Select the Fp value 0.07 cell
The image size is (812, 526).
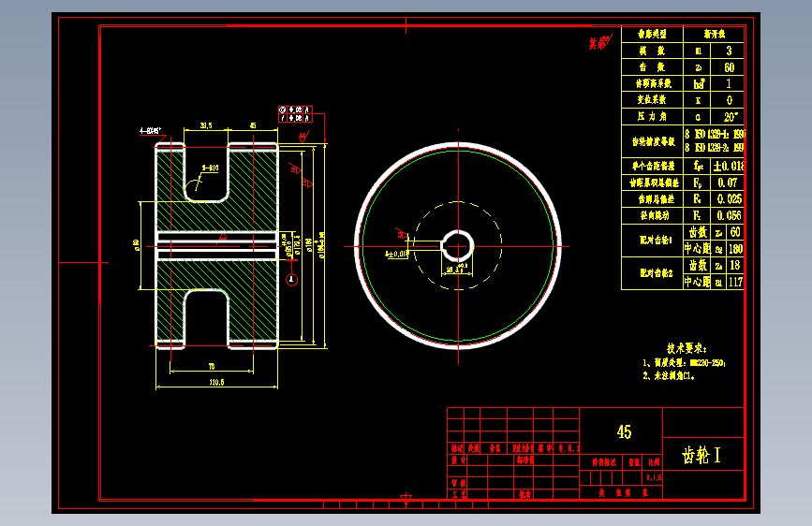tap(728, 183)
